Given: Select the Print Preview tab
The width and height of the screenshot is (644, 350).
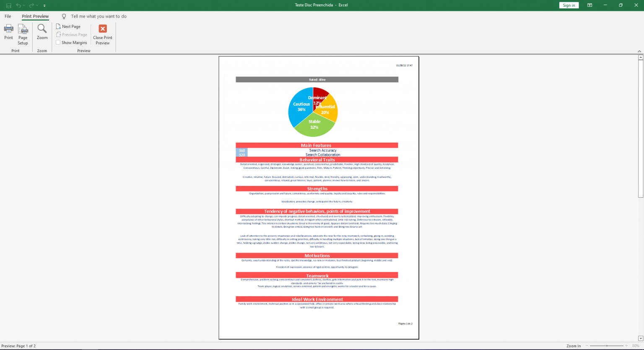Looking at the screenshot, I should tap(35, 16).
